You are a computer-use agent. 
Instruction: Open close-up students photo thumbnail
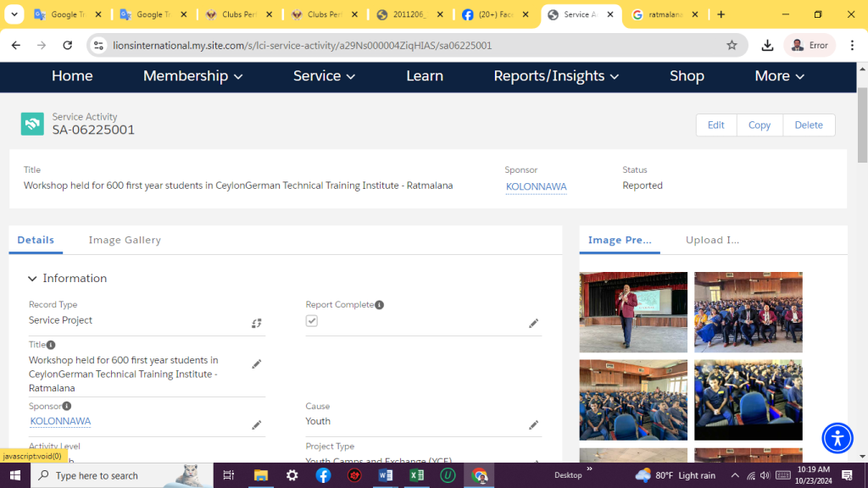pyautogui.click(x=748, y=400)
